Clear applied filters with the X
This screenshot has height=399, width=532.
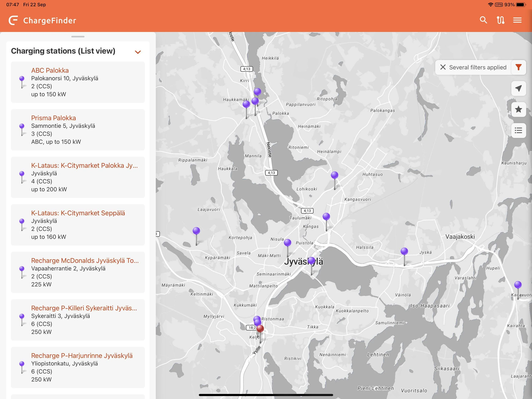point(443,67)
